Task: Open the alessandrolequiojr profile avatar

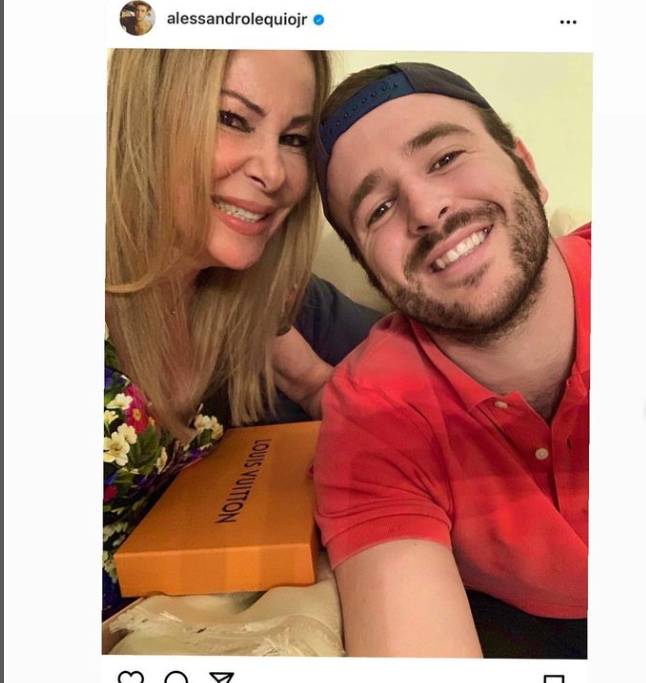Action: 137,18
